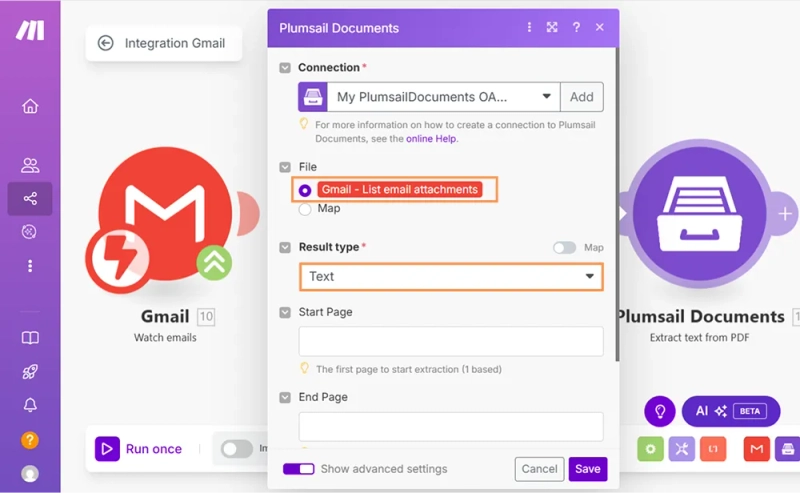This screenshot has height=493, width=800.
Task: Click the purple Plumsail icon in the bottom toolbar
Action: pyautogui.click(x=788, y=449)
